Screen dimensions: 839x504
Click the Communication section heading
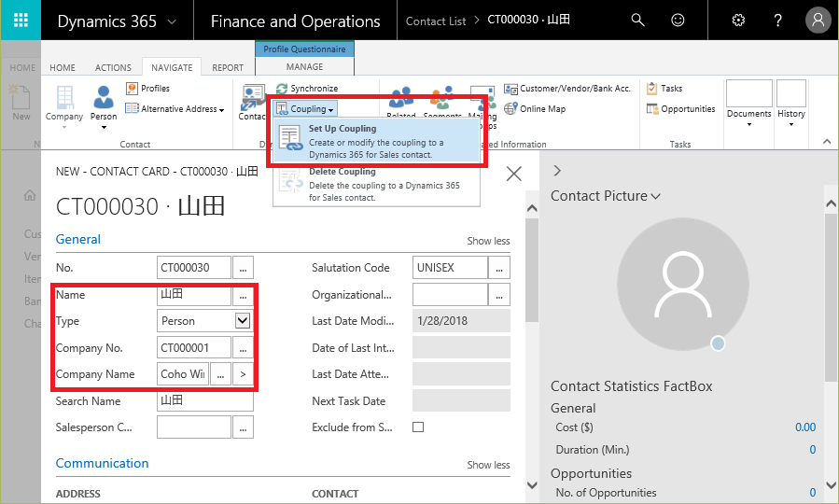point(103,463)
